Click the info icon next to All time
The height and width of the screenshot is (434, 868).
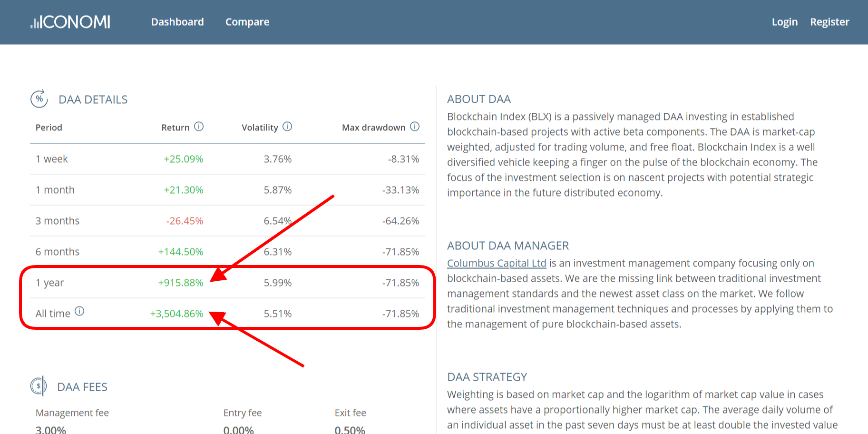click(x=80, y=311)
